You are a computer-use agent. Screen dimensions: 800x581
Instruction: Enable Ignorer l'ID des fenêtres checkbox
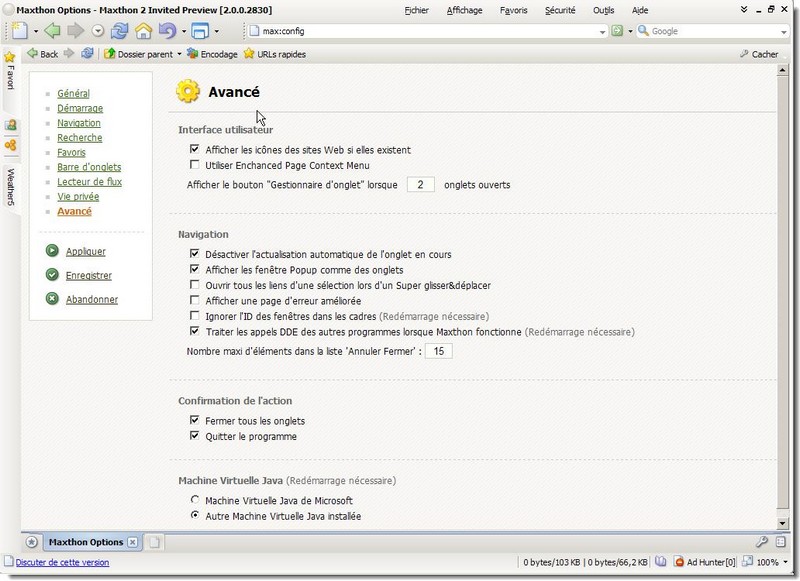[x=194, y=315]
